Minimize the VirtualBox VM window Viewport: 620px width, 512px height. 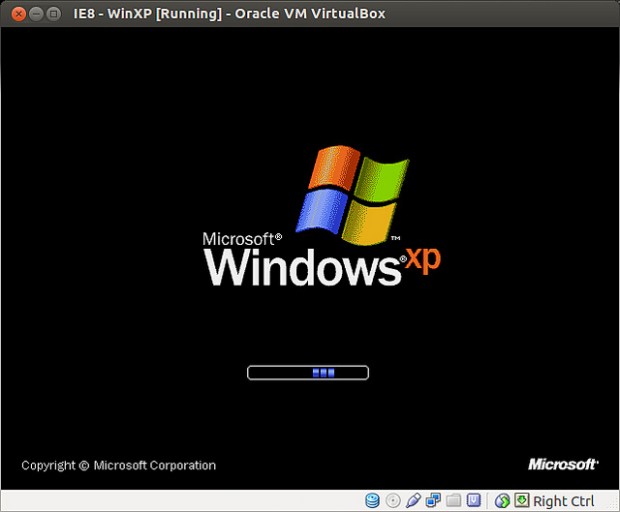pyautogui.click(x=36, y=14)
